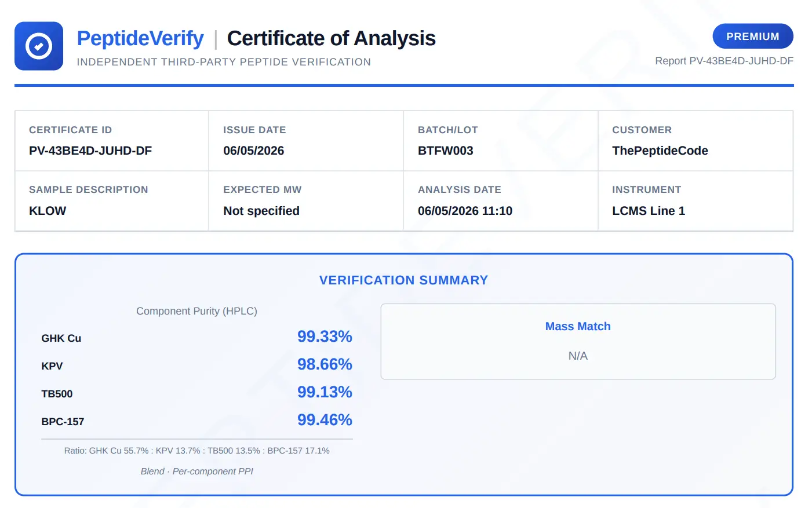Click the PeptideVerify checkmark logo icon
The width and height of the screenshot is (812, 508).
39,46
